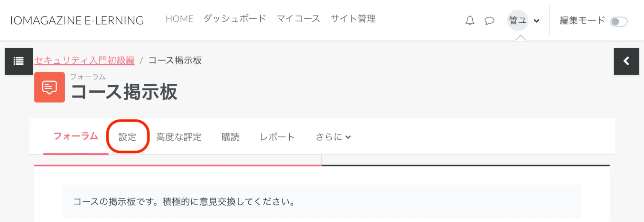Open HOME in the top navigation

[179, 19]
